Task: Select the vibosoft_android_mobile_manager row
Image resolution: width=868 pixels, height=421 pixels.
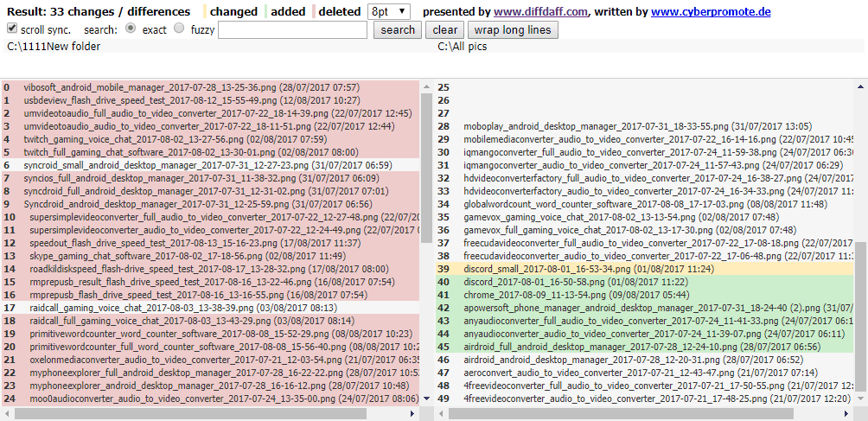Action: [x=210, y=87]
